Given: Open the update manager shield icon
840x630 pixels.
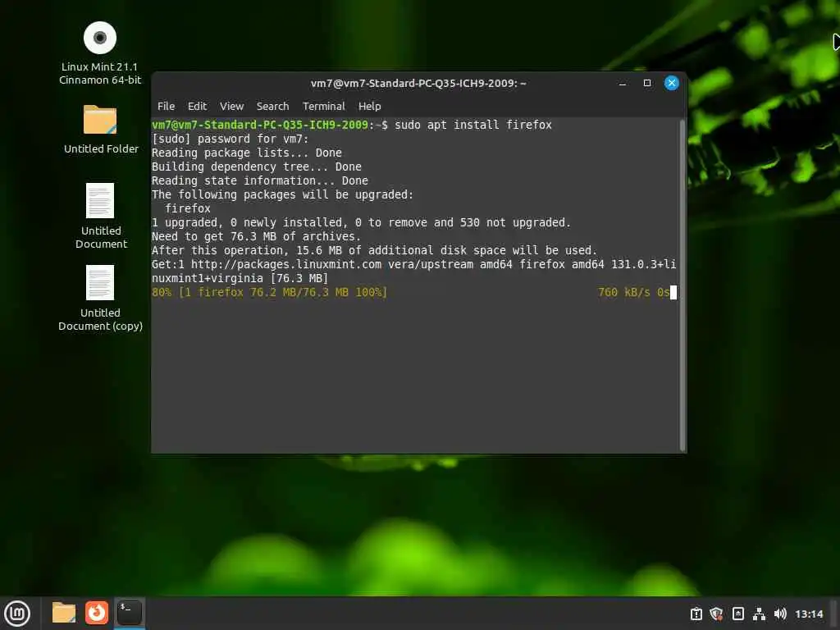Looking at the screenshot, I should pyautogui.click(x=716, y=614).
